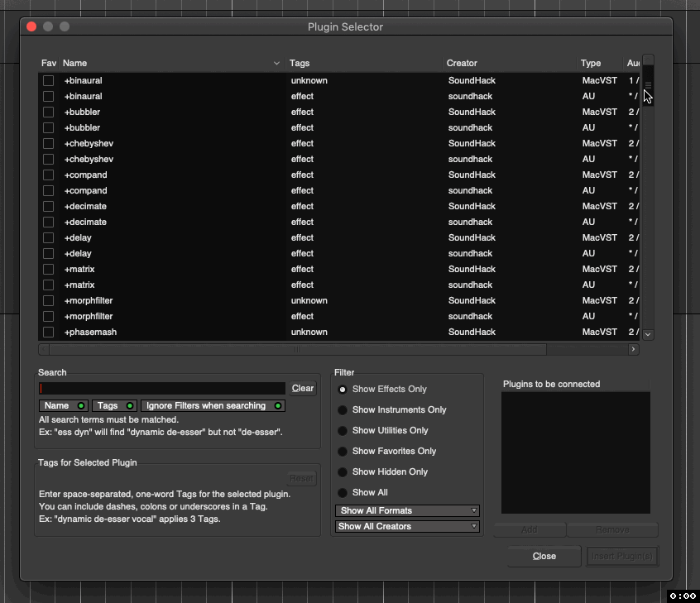Image resolution: width=700 pixels, height=603 pixels.
Task: Close the Plugin Selector dialog
Action: (544, 556)
